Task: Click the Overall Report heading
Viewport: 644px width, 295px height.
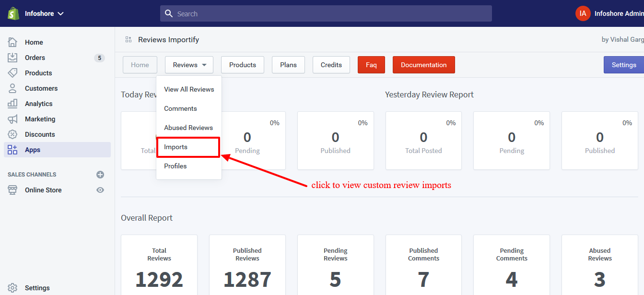Action: click(x=147, y=218)
